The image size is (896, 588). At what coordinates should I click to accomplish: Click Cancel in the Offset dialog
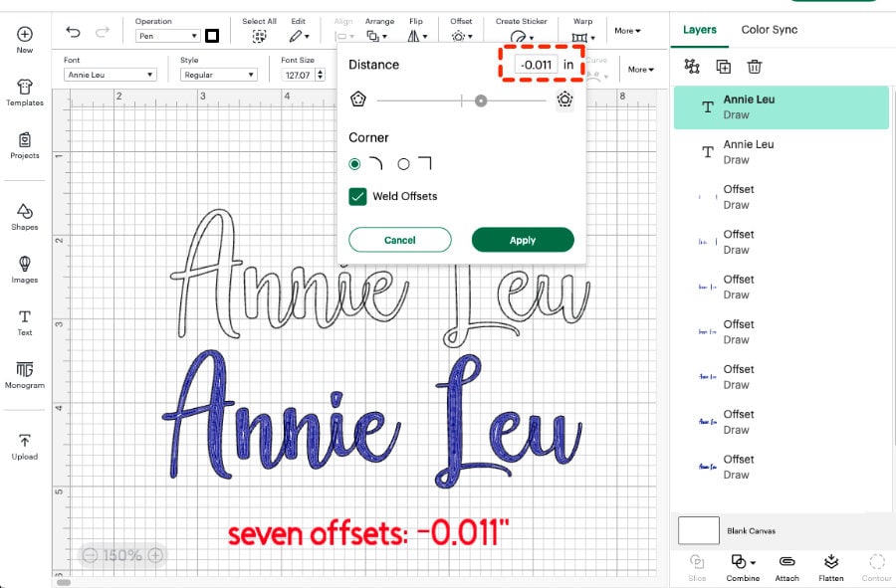pyautogui.click(x=400, y=240)
